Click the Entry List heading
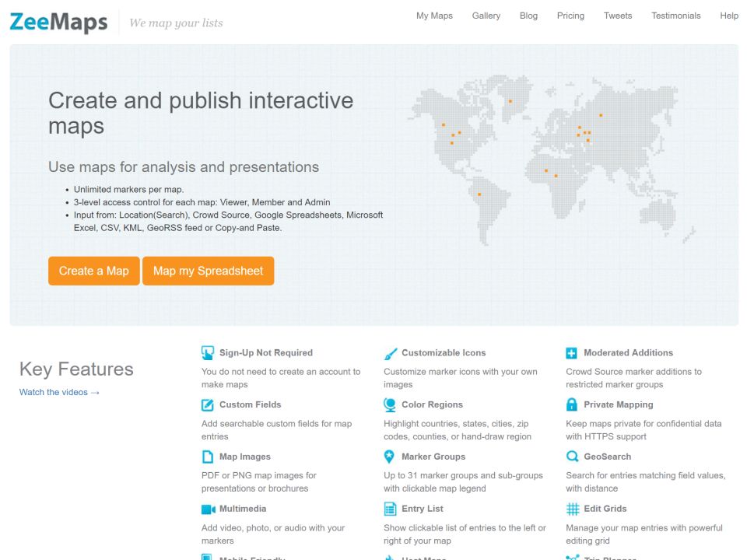The width and height of the screenshot is (747, 560). click(x=422, y=509)
